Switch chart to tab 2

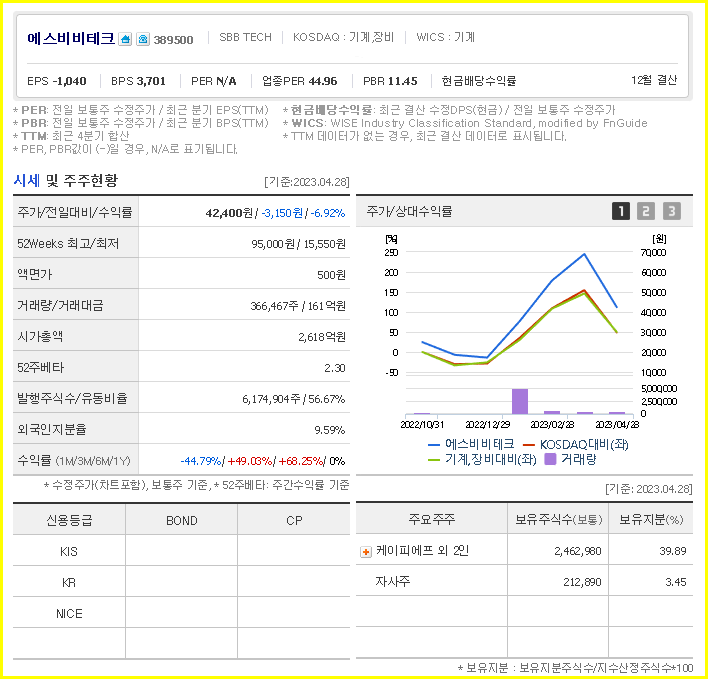646,211
